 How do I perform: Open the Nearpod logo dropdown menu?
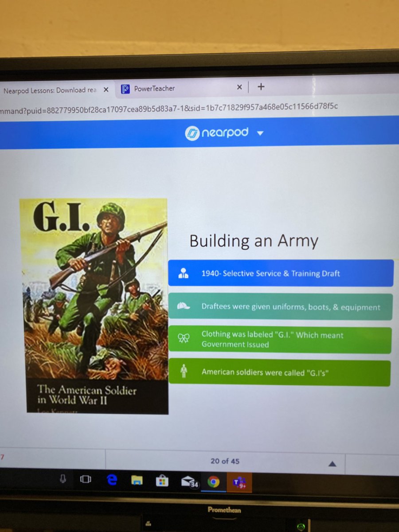point(260,133)
